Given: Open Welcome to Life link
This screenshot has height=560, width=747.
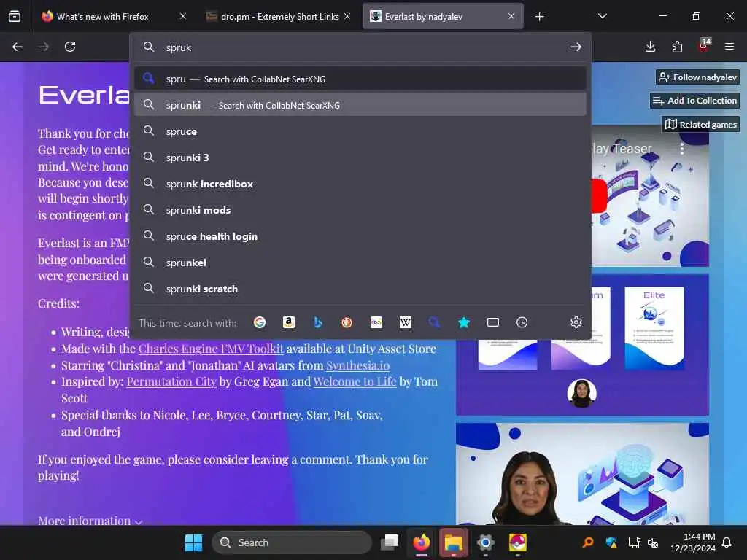Looking at the screenshot, I should (x=355, y=381).
